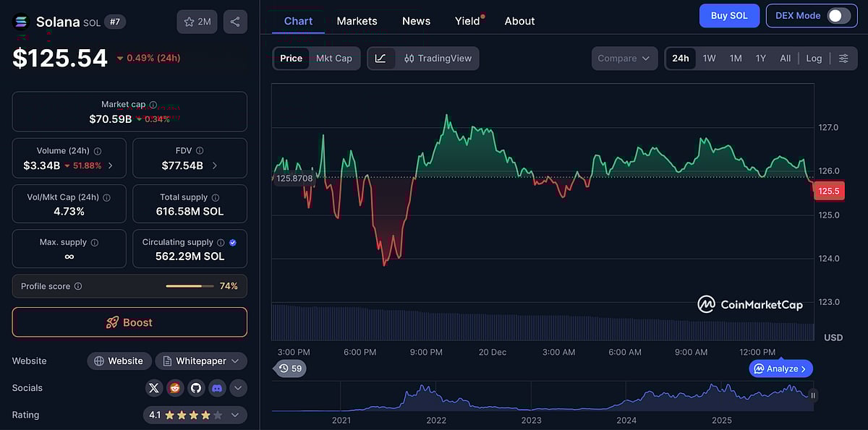Switch to the Markets tab
868x430 pixels.
[357, 21]
